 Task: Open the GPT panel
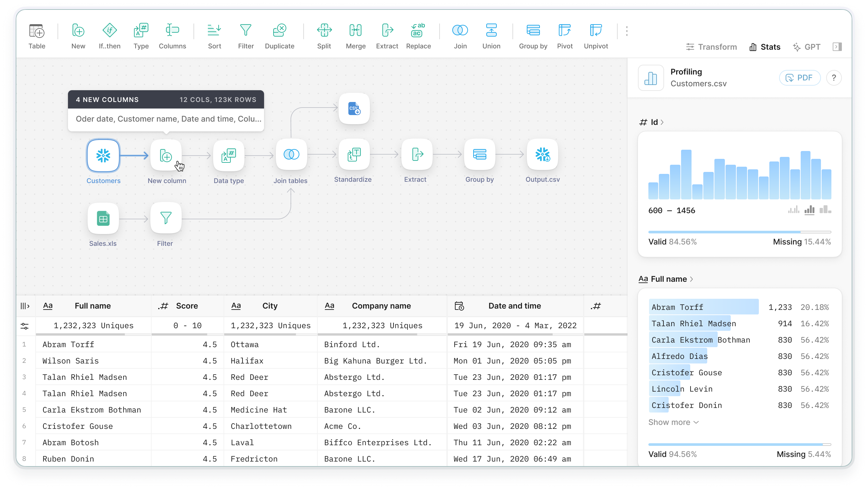click(x=807, y=47)
